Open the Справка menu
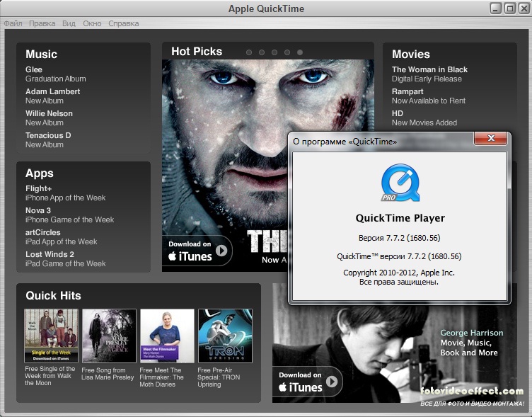This screenshot has width=532, height=417. point(124,23)
